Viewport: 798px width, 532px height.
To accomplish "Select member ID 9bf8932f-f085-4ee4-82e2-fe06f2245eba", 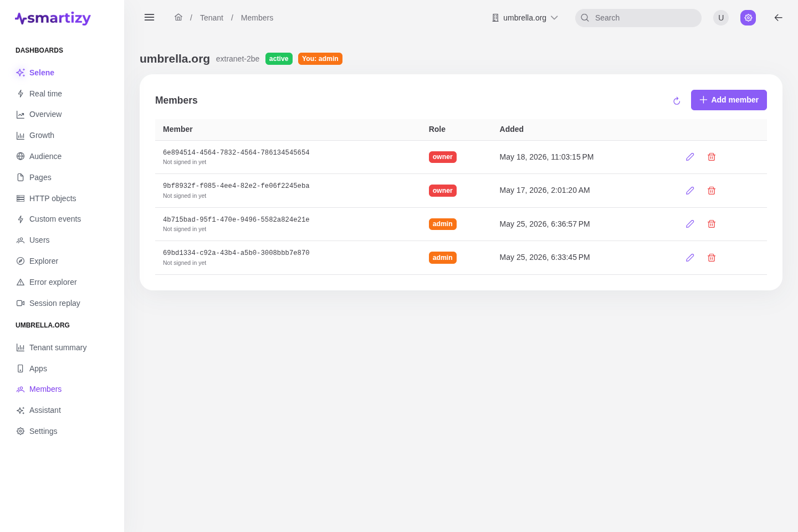I will (236, 186).
